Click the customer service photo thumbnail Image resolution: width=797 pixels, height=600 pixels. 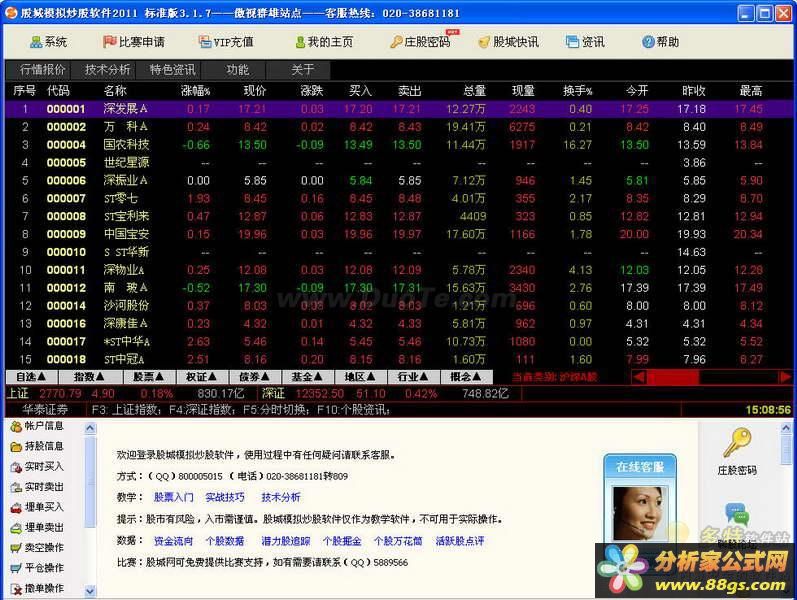(640, 513)
